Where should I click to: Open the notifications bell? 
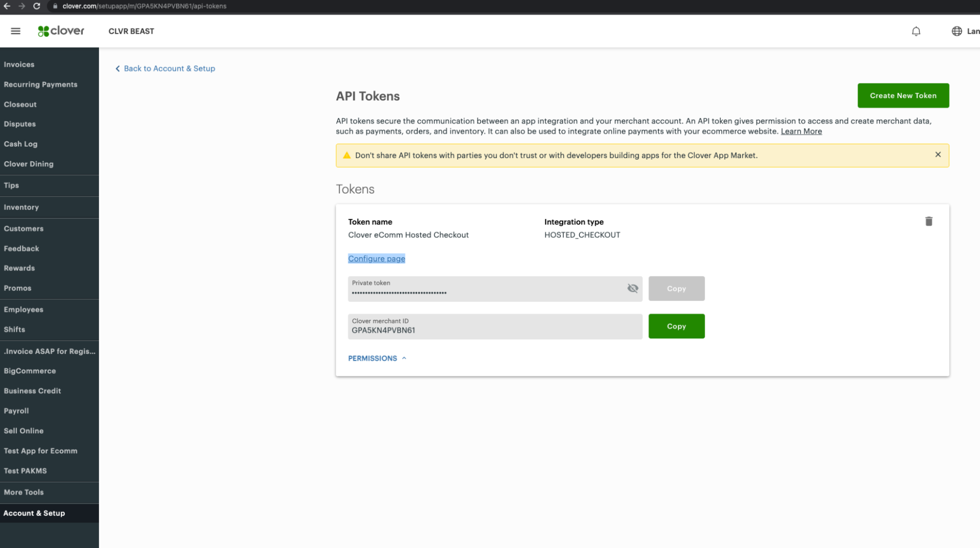click(916, 31)
